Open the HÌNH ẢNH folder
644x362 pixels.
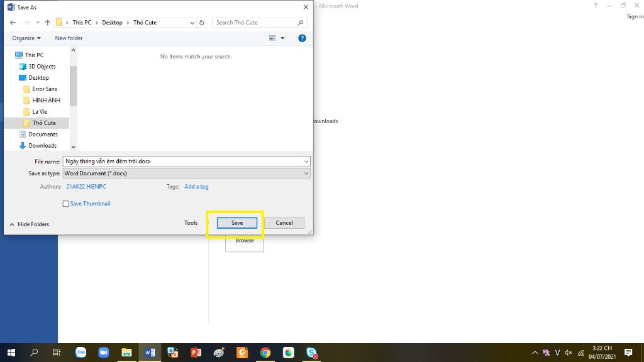click(46, 100)
